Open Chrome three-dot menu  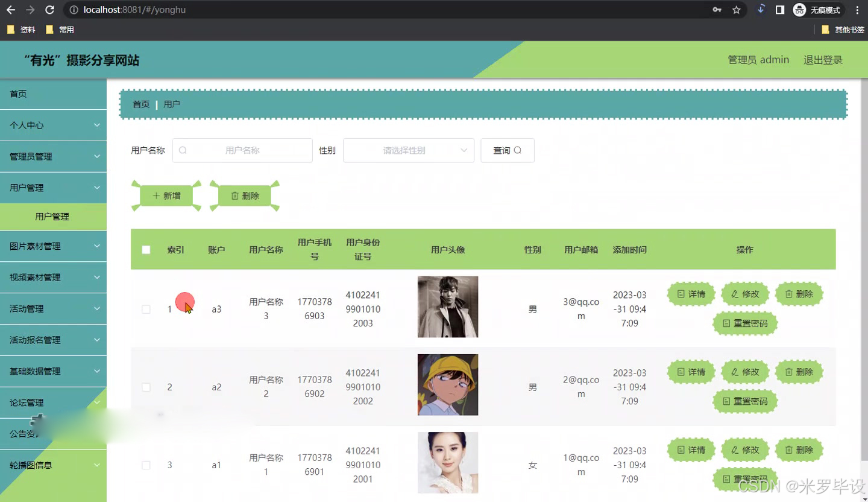tap(857, 10)
